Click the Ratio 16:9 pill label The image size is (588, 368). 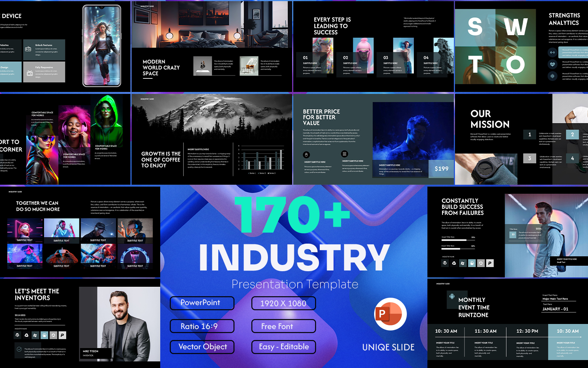(202, 326)
